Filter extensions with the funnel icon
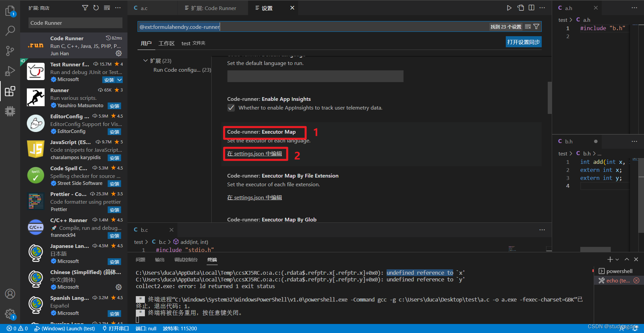Viewport: 644px width, 333px height. (85, 8)
